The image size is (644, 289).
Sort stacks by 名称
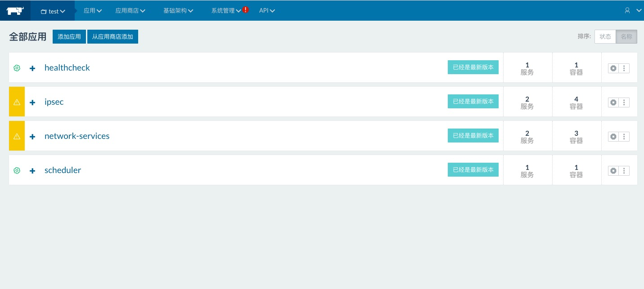coord(626,37)
